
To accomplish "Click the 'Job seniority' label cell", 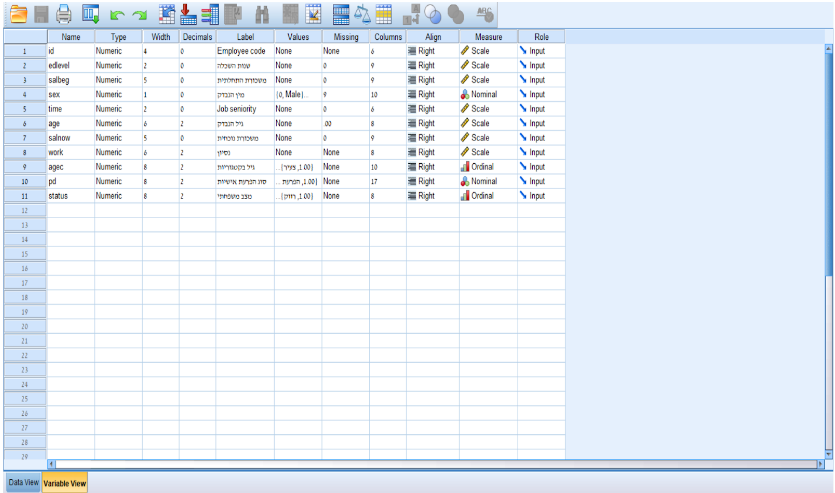I will 245,109.
